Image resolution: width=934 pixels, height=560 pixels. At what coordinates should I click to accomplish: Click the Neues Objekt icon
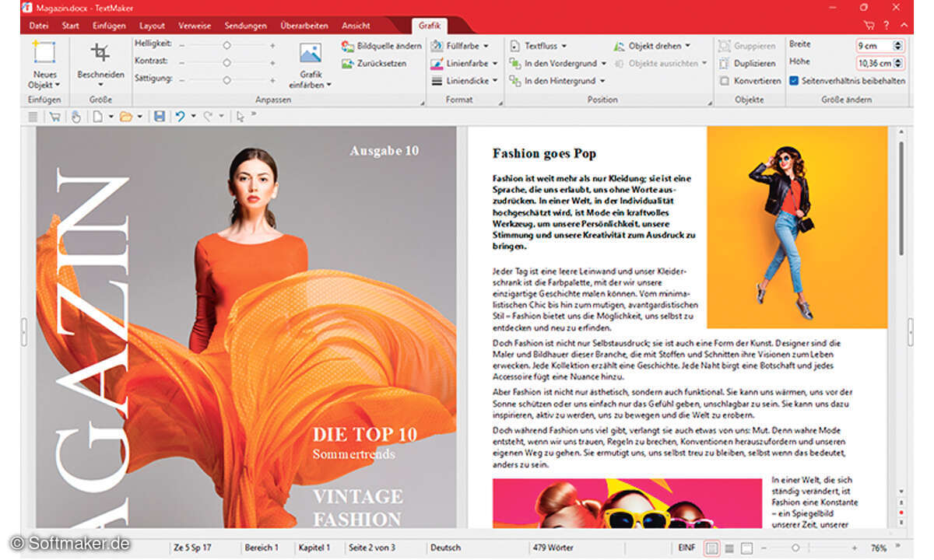pos(45,53)
